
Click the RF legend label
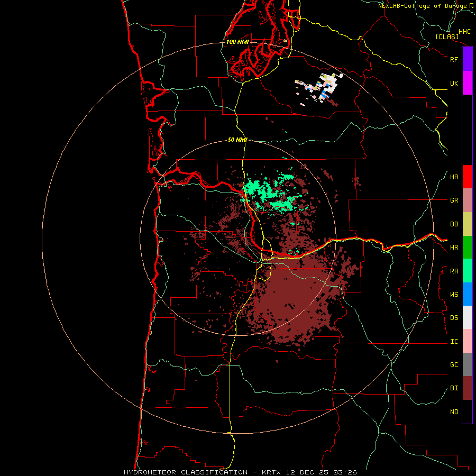pyautogui.click(x=454, y=59)
